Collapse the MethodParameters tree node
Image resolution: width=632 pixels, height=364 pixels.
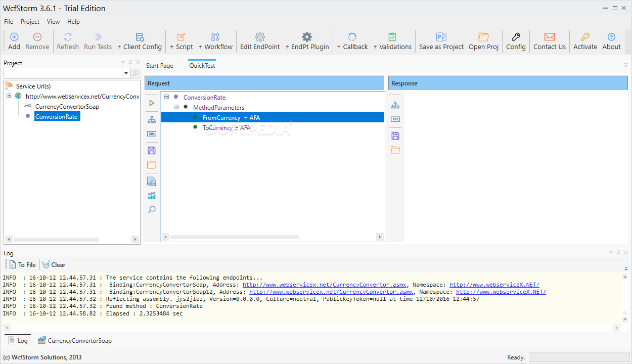(176, 107)
